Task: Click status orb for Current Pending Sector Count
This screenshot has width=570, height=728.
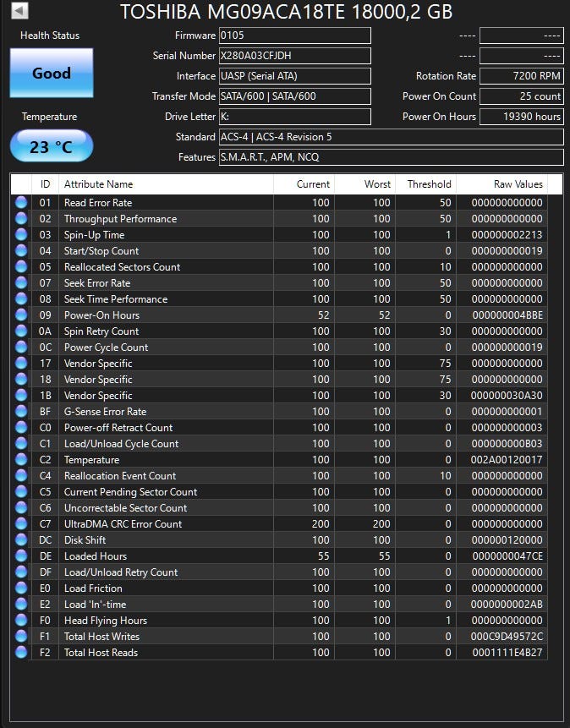Action: pyautogui.click(x=21, y=492)
